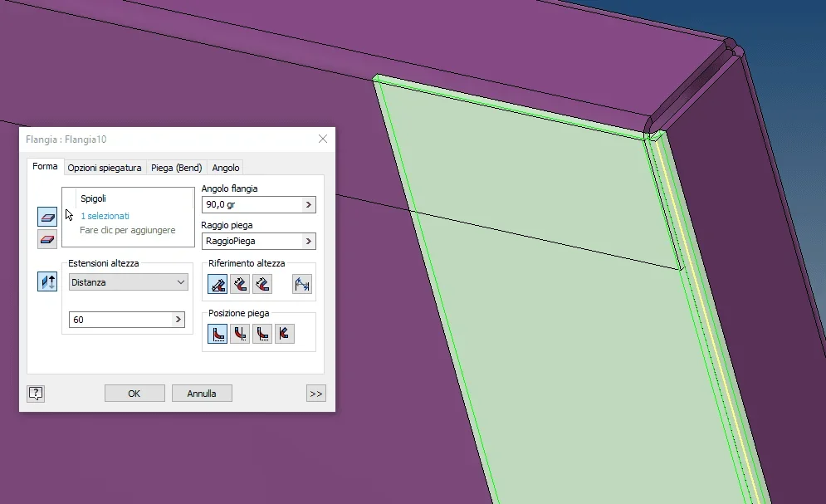Open the Distanza height extents dropdown
The width and height of the screenshot is (826, 504).
point(128,282)
